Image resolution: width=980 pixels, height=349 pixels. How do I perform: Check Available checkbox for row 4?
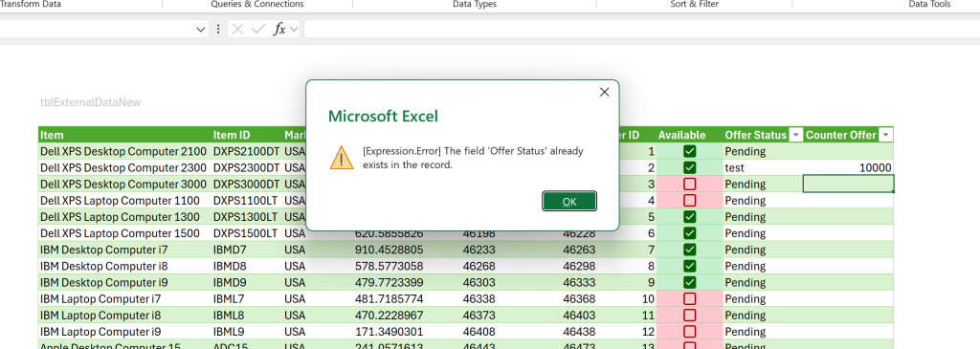pos(689,201)
